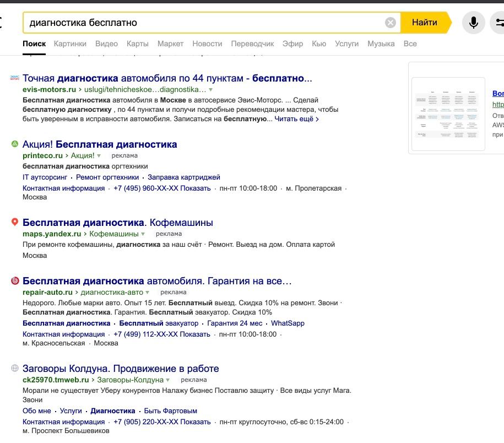Open the Эфир tab

click(293, 44)
